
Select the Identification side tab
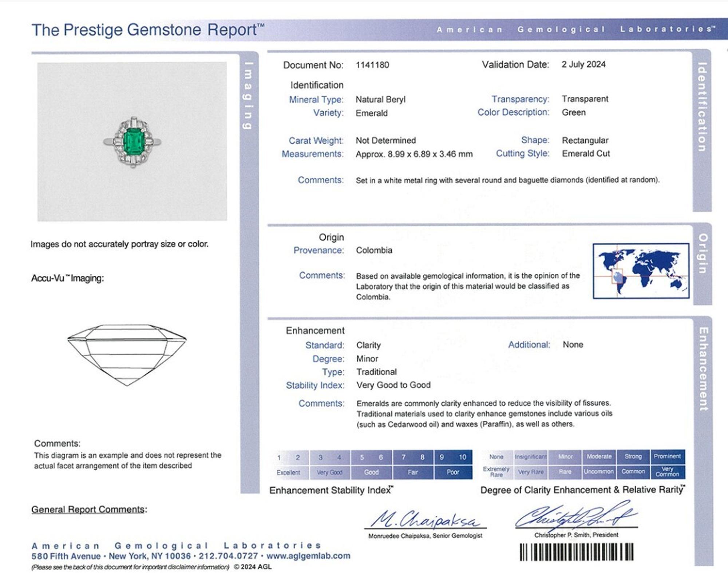[x=702, y=107]
